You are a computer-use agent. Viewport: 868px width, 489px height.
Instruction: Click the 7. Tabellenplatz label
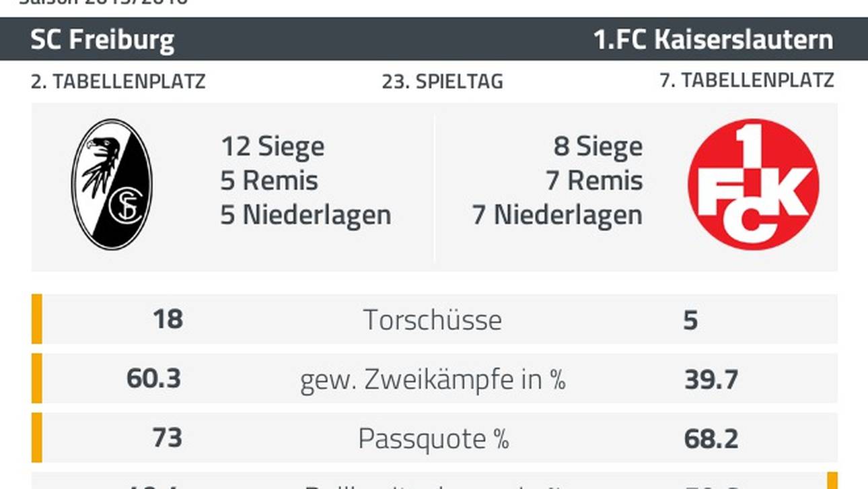point(747,81)
